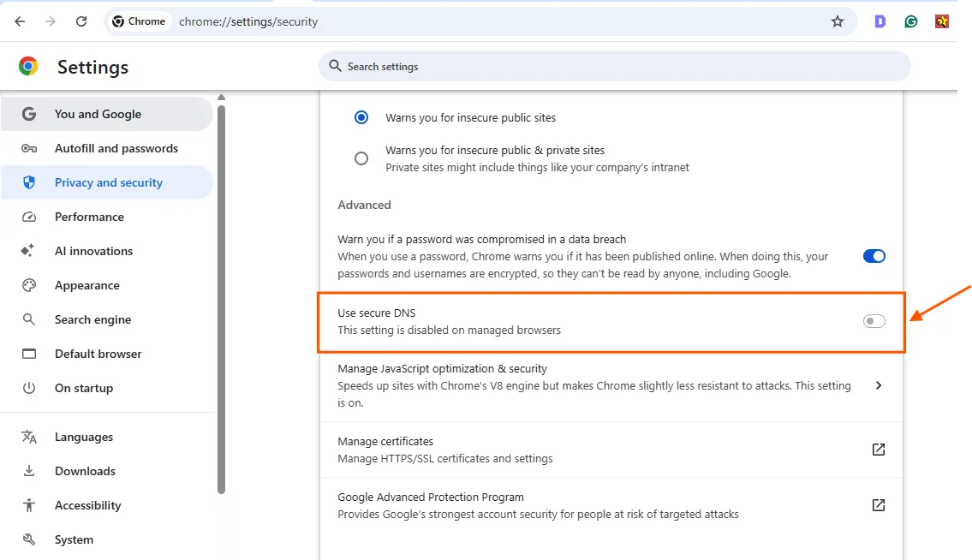Screen dimensions: 972x560
Task: Open AI innovations section
Action: 107,251
